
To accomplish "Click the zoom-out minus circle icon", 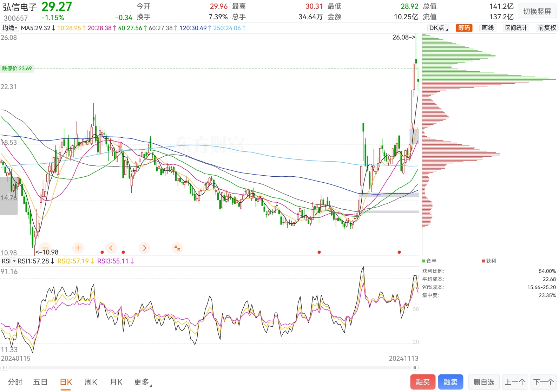I will [x=45, y=248].
